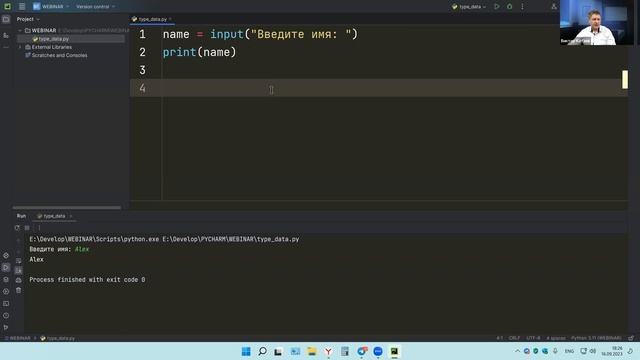Toggle soft-wrap in the run console

(x=18, y=260)
